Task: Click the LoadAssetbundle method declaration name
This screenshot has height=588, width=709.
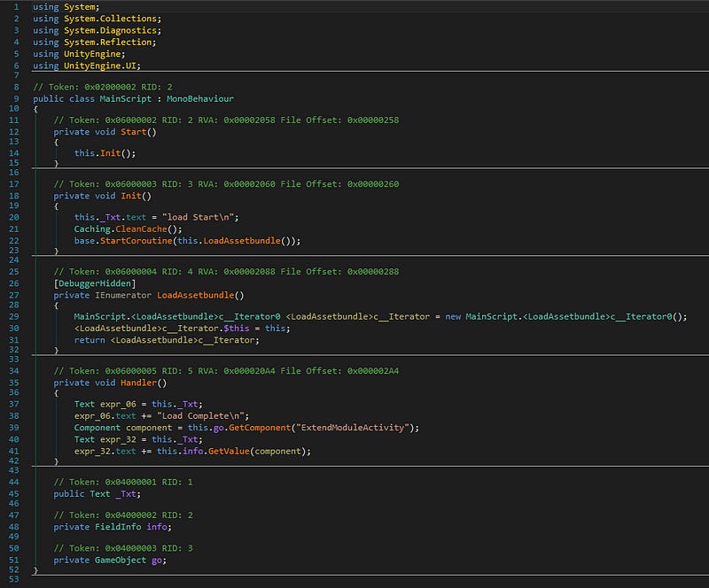Action: 195,295
